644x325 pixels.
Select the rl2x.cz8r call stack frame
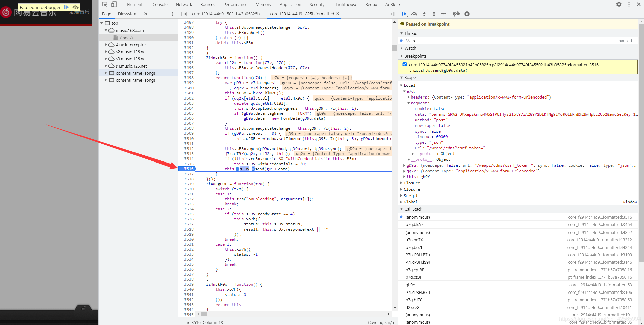518,307
